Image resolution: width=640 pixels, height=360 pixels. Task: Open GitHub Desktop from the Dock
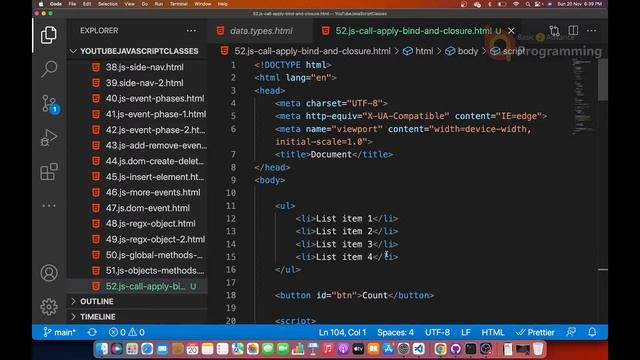[x=456, y=349]
